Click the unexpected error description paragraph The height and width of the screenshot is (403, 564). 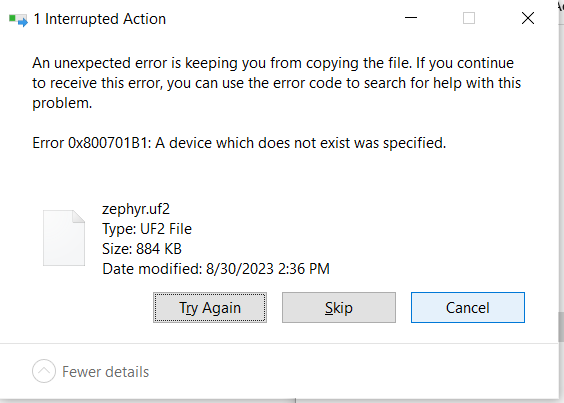click(276, 83)
